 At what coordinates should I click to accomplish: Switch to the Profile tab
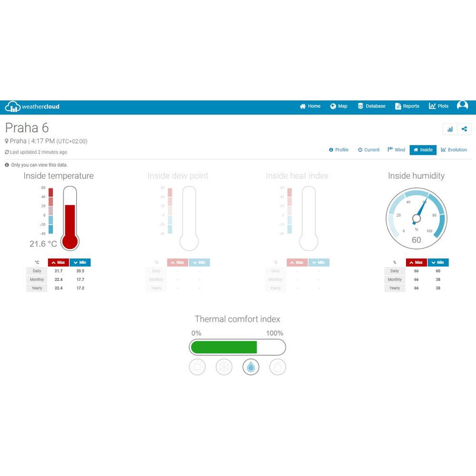click(x=338, y=150)
